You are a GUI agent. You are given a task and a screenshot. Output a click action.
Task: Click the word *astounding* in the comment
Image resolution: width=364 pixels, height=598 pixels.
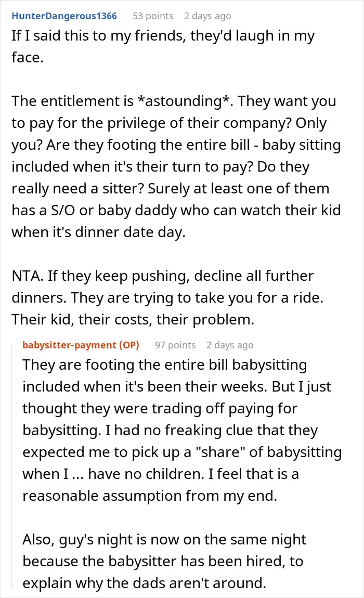[185, 101]
